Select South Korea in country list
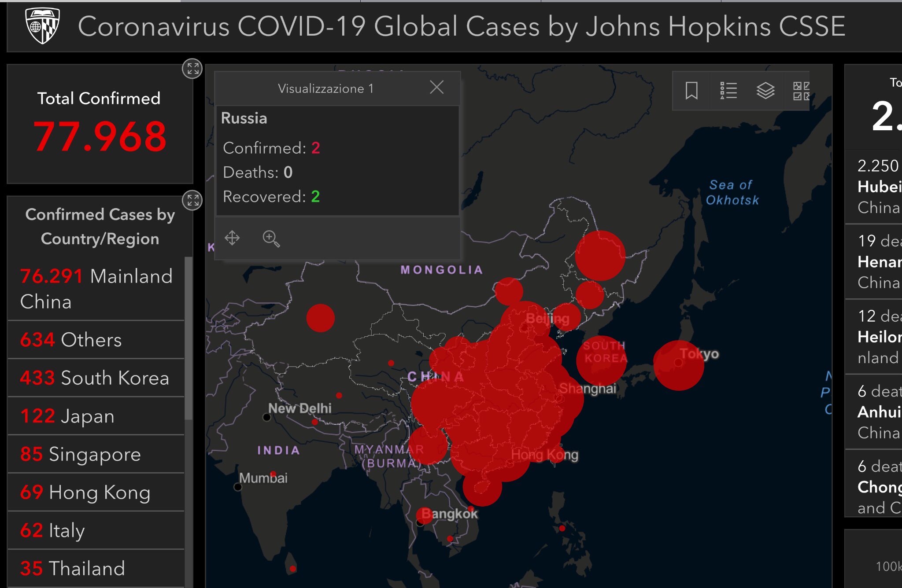 tap(95, 378)
